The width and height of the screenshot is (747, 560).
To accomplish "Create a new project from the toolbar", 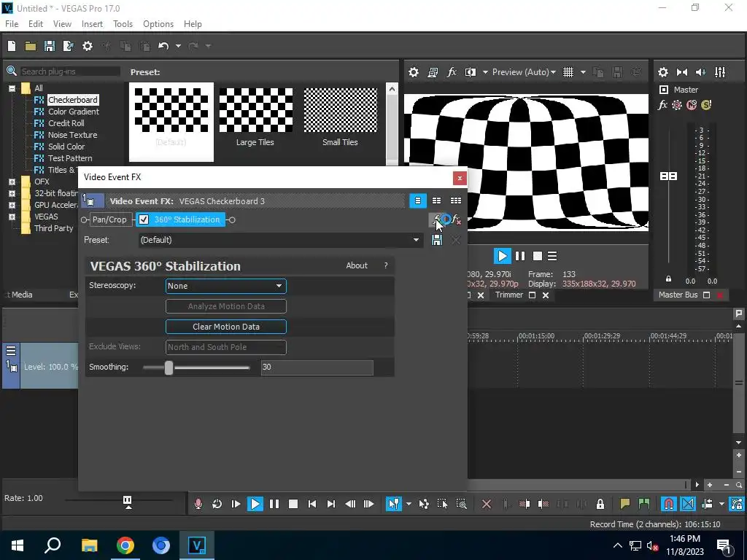I will (12, 46).
